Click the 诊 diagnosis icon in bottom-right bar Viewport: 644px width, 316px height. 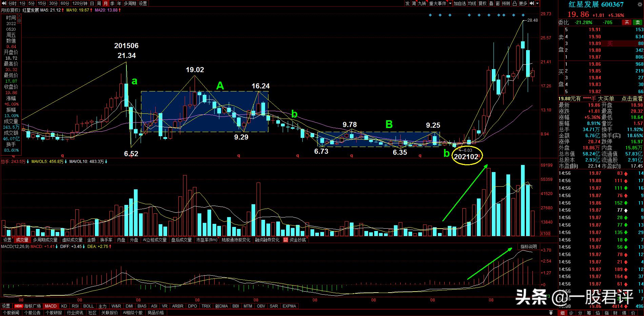pos(571,313)
